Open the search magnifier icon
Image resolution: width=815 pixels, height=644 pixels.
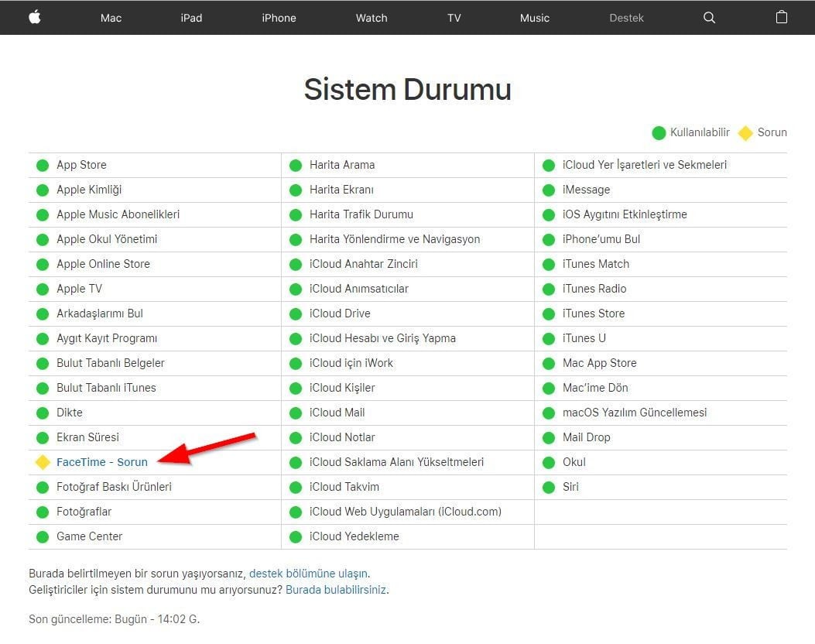click(x=709, y=18)
